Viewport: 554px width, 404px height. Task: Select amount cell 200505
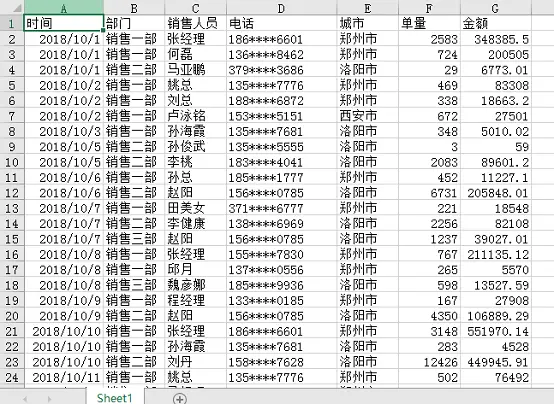coord(496,54)
